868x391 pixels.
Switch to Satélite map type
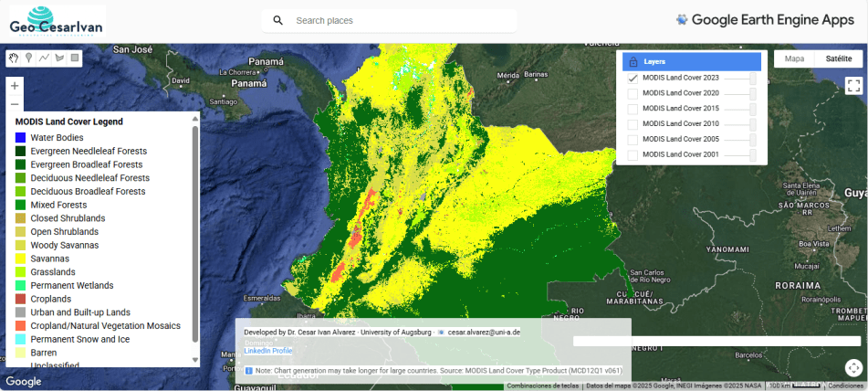pyautogui.click(x=838, y=58)
